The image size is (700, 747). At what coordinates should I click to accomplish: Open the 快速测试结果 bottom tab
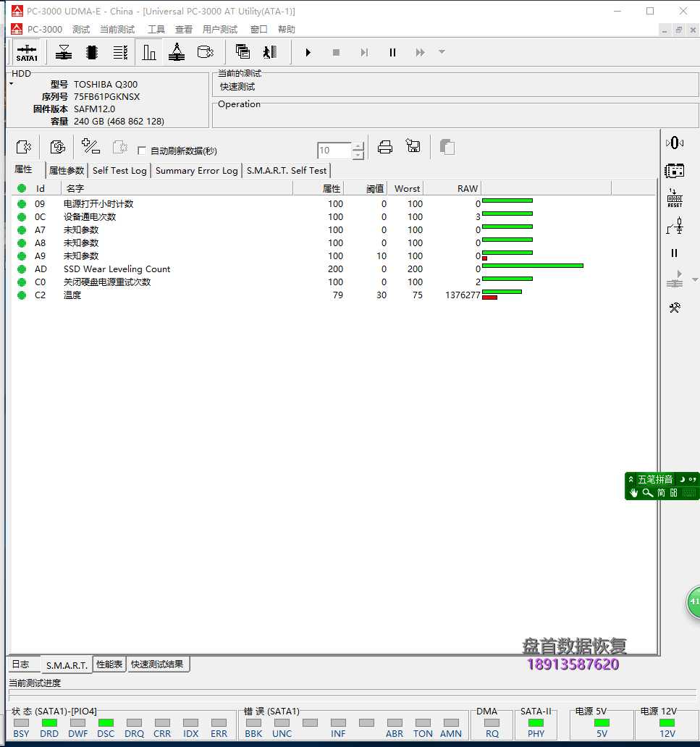coord(157,664)
